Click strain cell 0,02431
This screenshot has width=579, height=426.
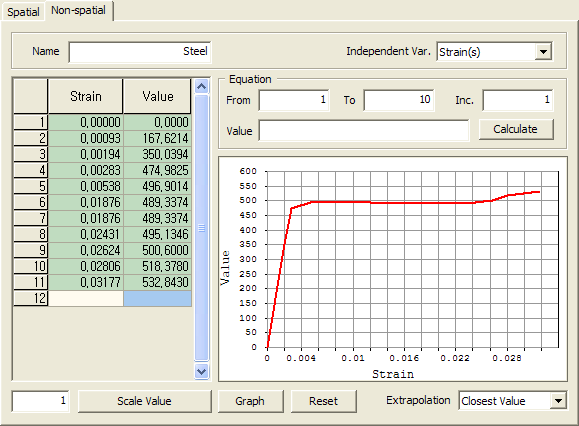click(86, 234)
